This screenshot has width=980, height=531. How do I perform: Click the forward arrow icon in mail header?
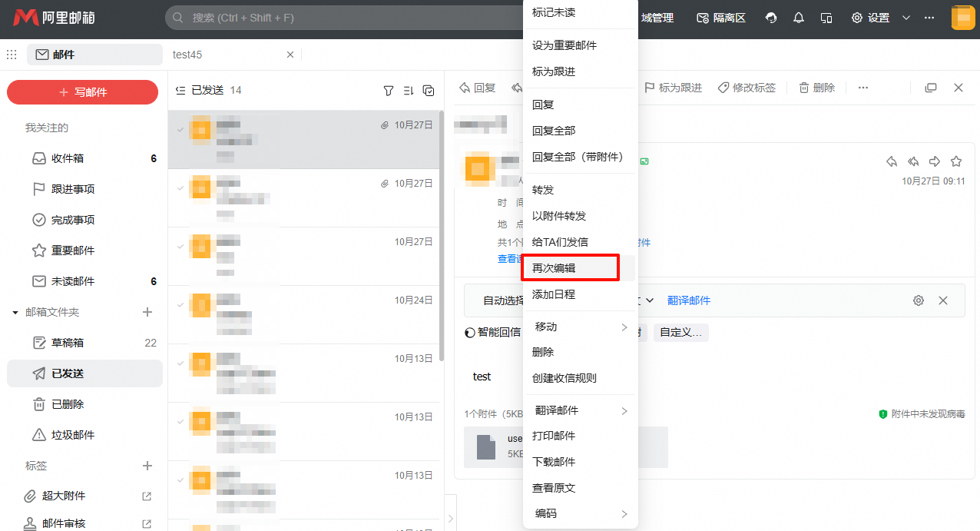point(935,161)
